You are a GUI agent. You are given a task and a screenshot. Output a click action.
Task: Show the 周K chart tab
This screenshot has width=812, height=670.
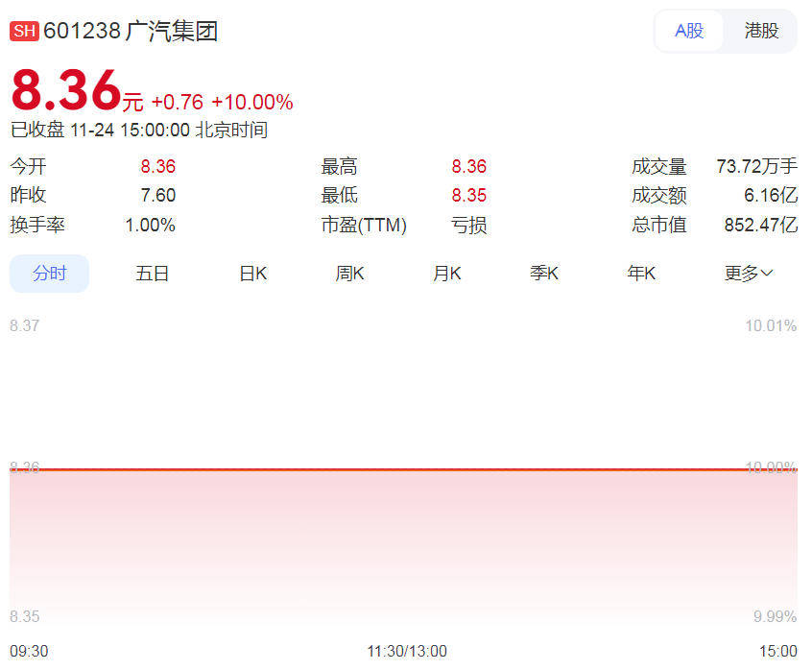349,273
